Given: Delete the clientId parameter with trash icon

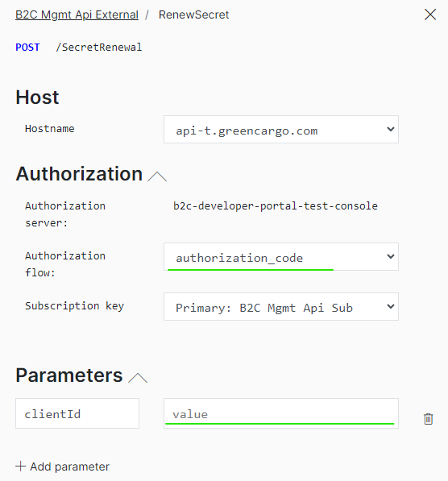Looking at the screenshot, I should (x=428, y=419).
